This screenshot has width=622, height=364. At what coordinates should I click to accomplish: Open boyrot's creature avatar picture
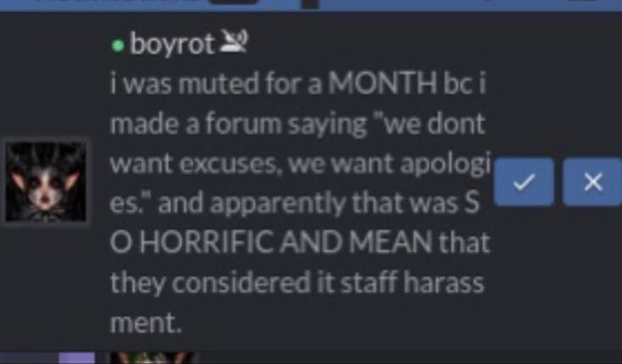pyautogui.click(x=46, y=182)
